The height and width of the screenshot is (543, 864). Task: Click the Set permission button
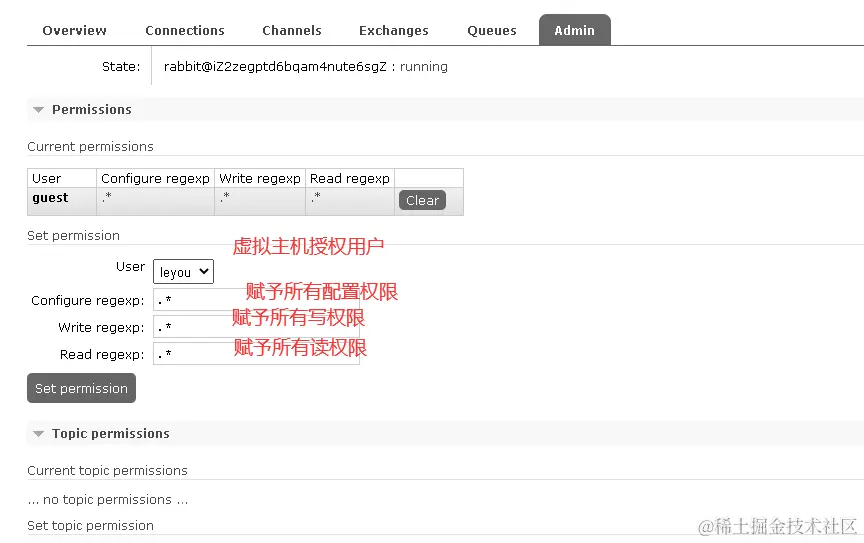click(81, 388)
